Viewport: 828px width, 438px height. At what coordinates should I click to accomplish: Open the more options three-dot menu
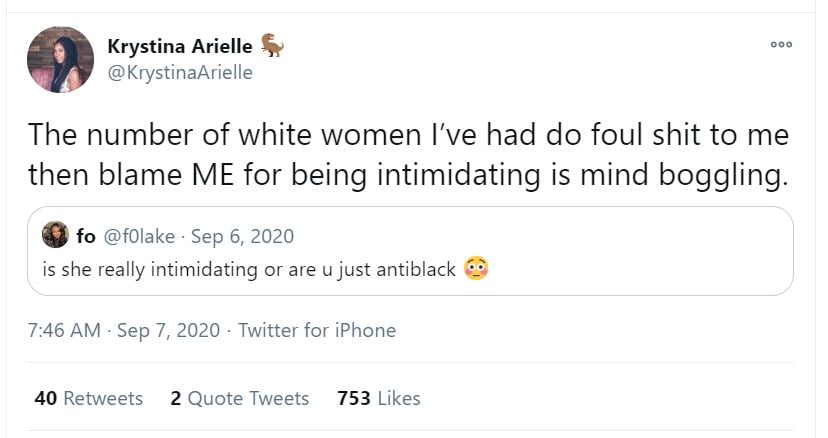click(781, 44)
